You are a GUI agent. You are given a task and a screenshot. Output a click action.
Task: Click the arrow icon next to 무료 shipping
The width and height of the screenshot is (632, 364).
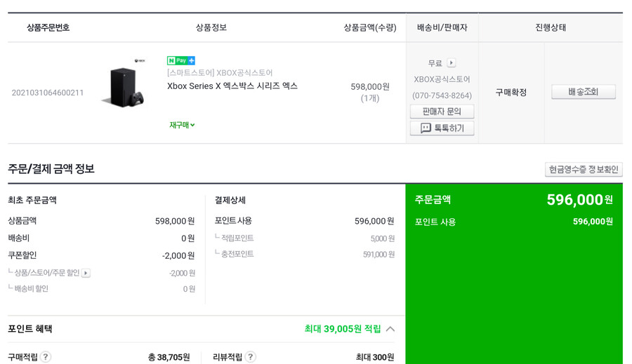(x=452, y=63)
